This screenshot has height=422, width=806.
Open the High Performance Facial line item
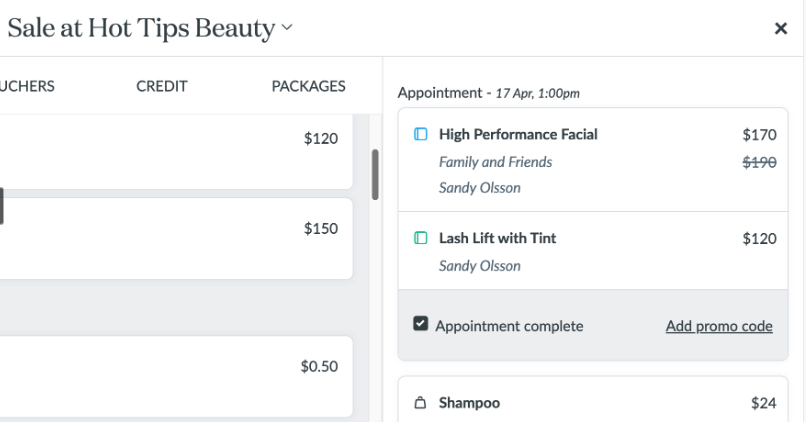point(593,160)
